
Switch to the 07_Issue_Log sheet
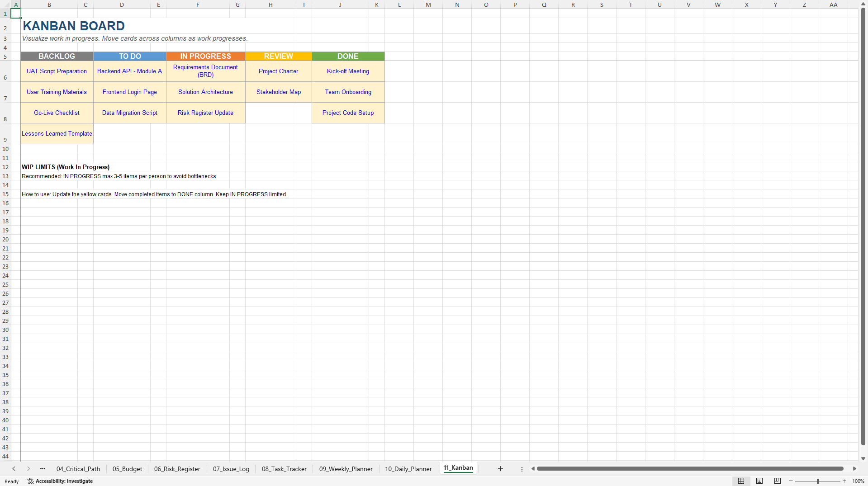[x=231, y=469]
